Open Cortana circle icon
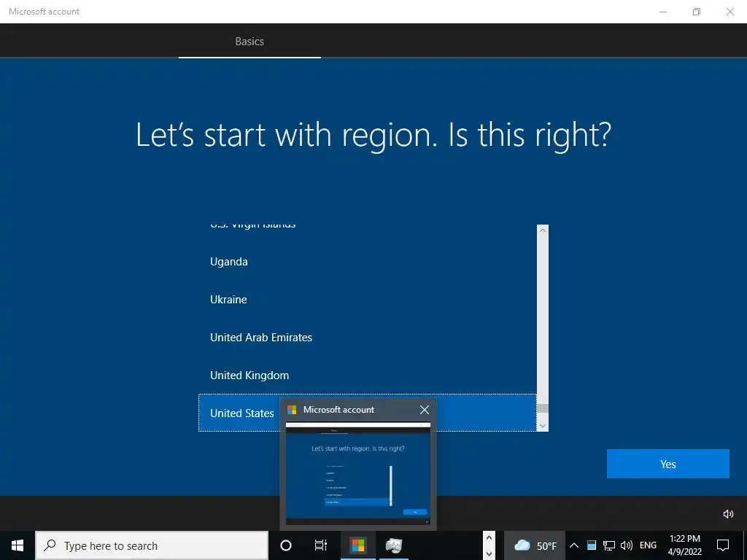This screenshot has width=747, height=560. pyautogui.click(x=286, y=545)
